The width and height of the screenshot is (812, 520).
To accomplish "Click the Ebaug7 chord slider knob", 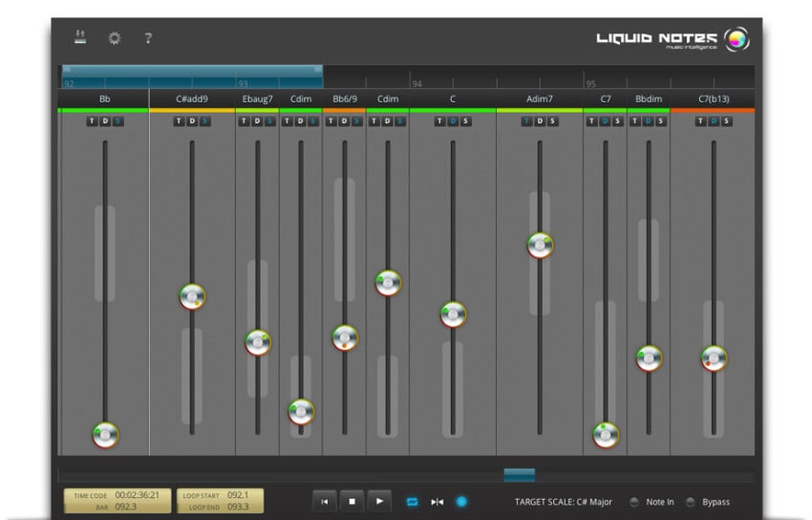I will 258,342.
